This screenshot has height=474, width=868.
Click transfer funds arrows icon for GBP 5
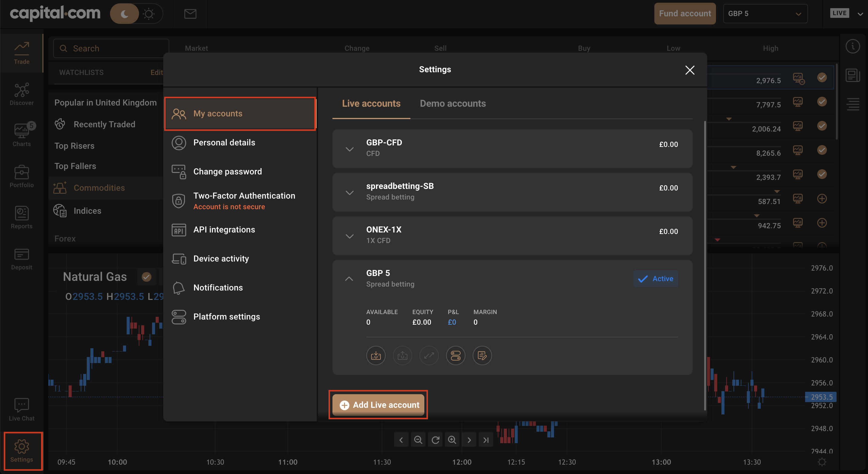429,355
